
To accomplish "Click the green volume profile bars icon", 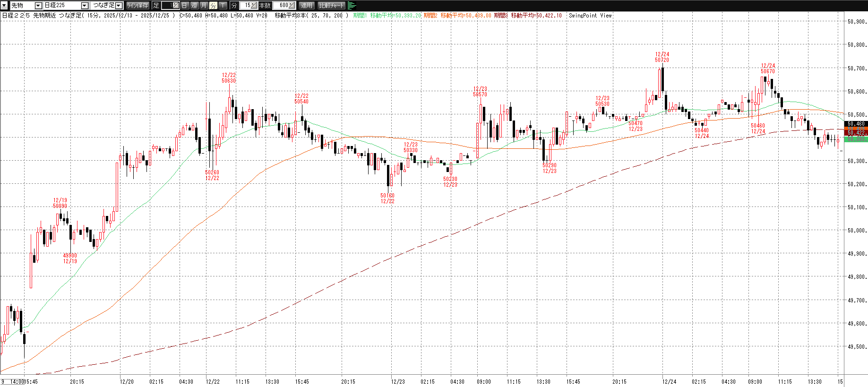I will [352, 6].
